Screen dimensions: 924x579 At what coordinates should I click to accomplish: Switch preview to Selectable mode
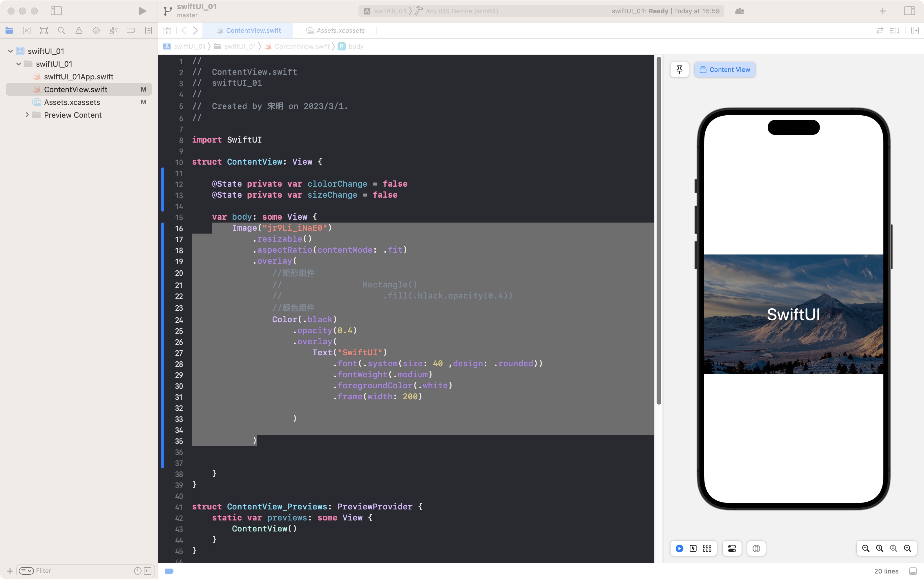tap(693, 548)
